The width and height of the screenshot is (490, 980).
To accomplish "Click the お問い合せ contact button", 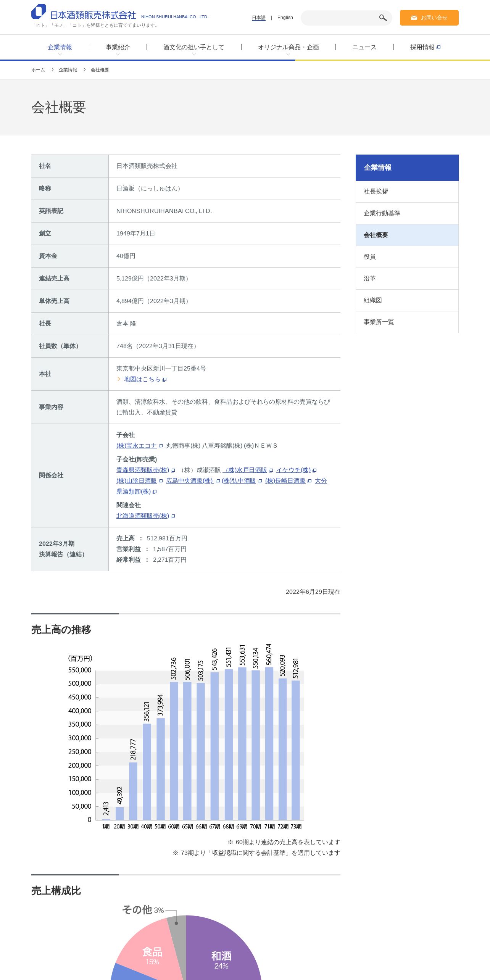I will click(x=429, y=18).
